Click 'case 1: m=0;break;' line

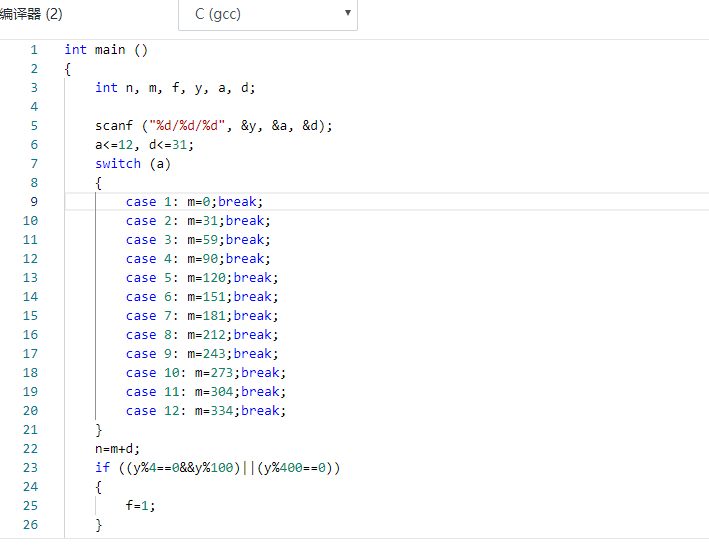pyautogui.click(x=194, y=202)
